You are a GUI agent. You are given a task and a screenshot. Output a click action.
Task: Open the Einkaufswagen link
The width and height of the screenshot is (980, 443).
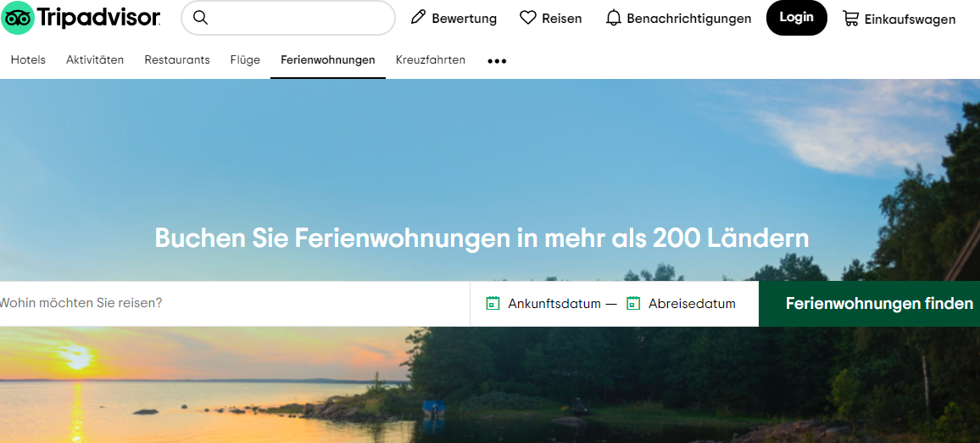pyautogui.click(x=899, y=19)
